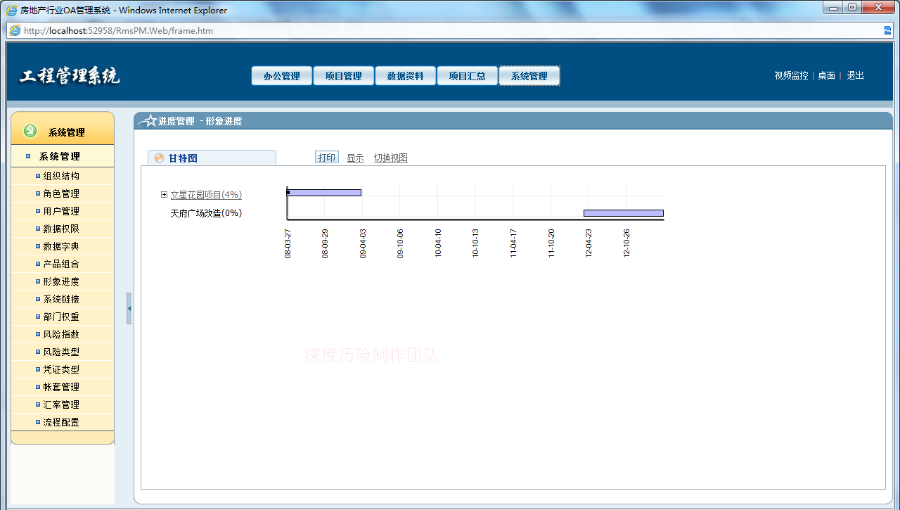Viewport: 900px width, 510px height.
Task: Switch to the 数据资料 tab
Action: 405,76
